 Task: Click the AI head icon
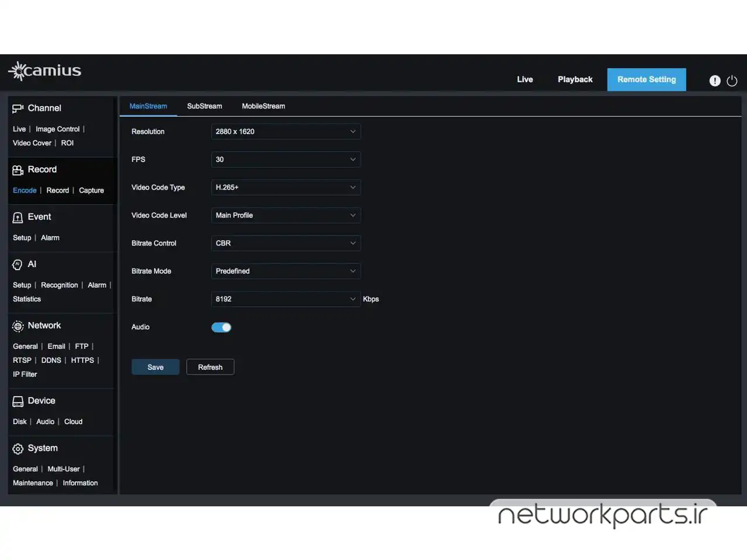click(18, 265)
